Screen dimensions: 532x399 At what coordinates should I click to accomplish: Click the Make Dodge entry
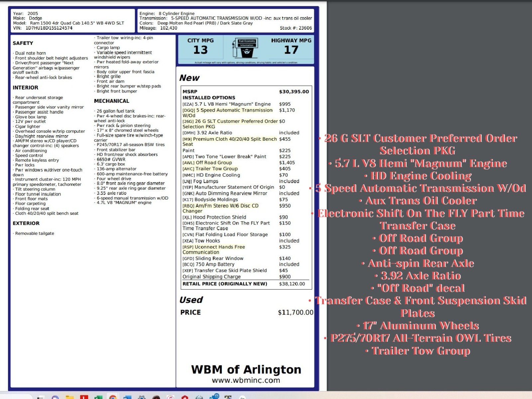tap(28, 18)
